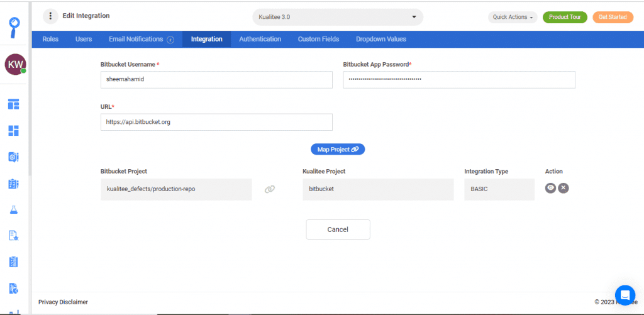Open the document with clock sidebar icon
This screenshot has width=644, height=315.
pyautogui.click(x=14, y=289)
